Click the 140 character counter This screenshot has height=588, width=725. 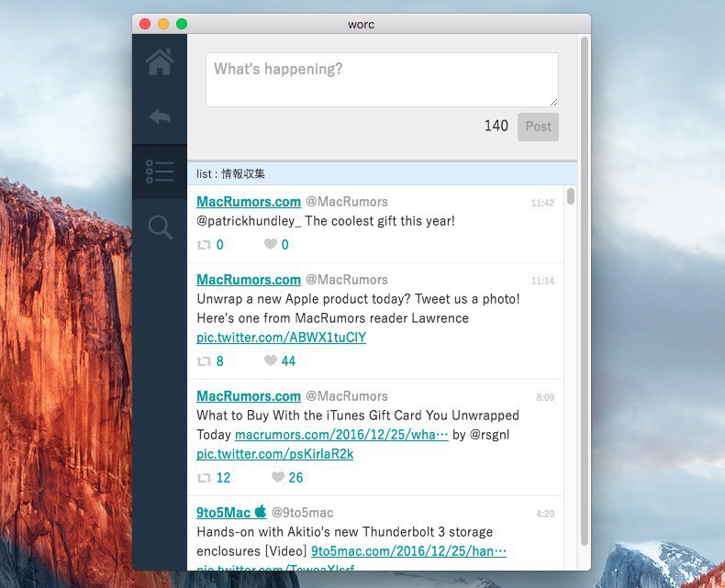[496, 126]
